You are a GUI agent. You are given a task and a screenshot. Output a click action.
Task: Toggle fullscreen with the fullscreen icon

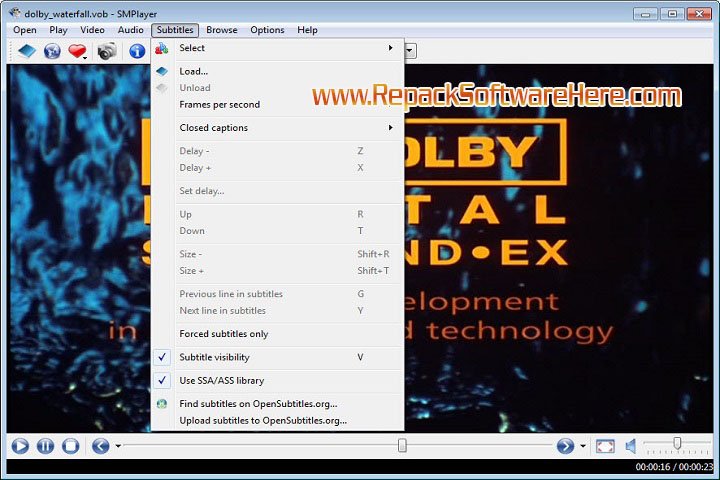[x=605, y=446]
